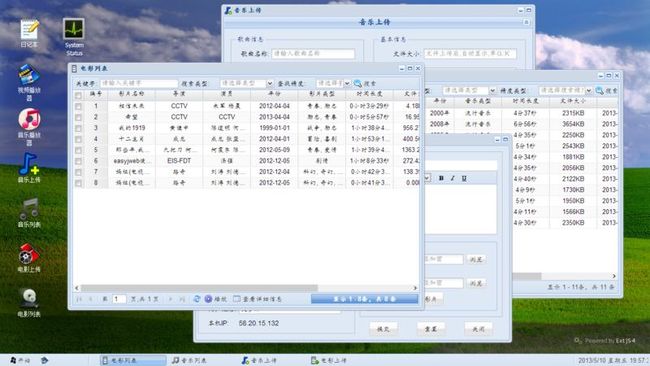This screenshot has height=366, width=650.
Task: Tick the checkbox for movie row 7
Action: [x=78, y=172]
